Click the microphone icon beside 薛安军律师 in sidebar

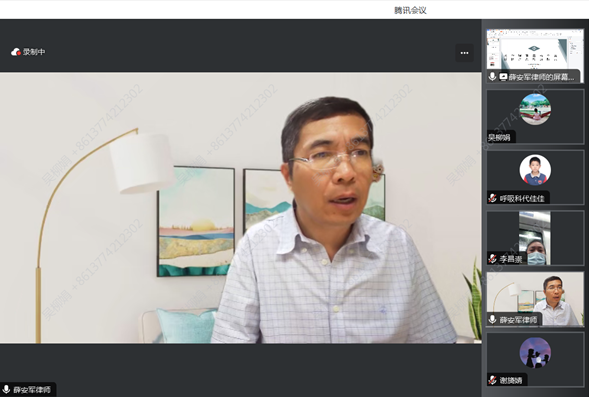(492, 320)
